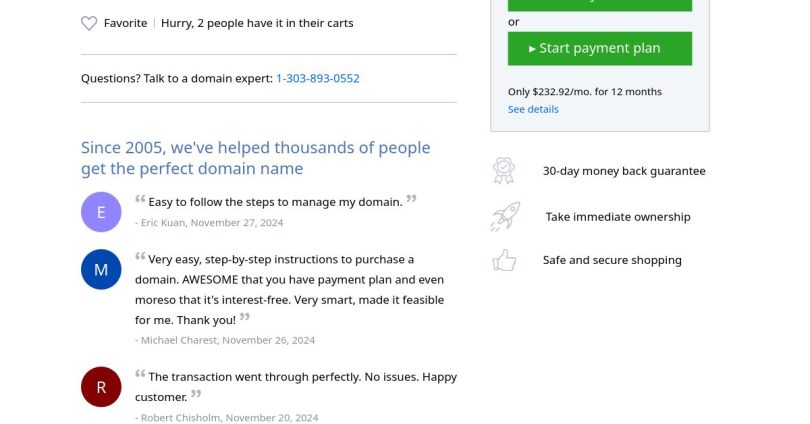Click the thumbs up secure shopping icon

pos(504,261)
